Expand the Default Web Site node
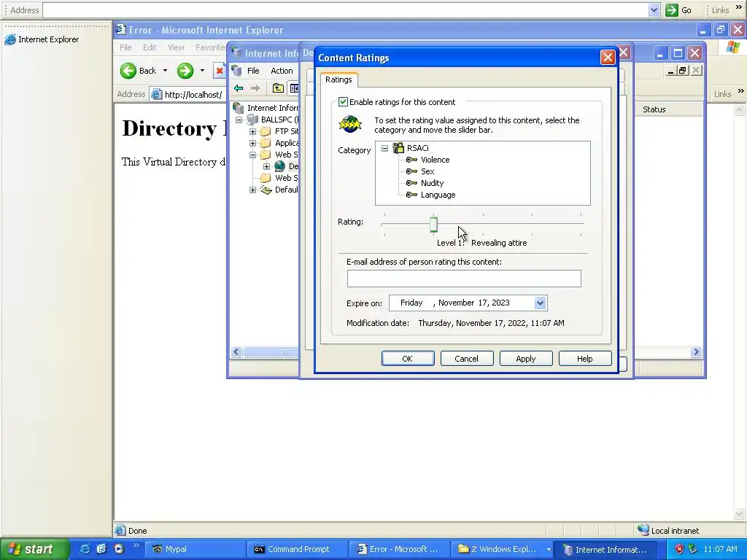This screenshot has width=747, height=560. point(266,166)
